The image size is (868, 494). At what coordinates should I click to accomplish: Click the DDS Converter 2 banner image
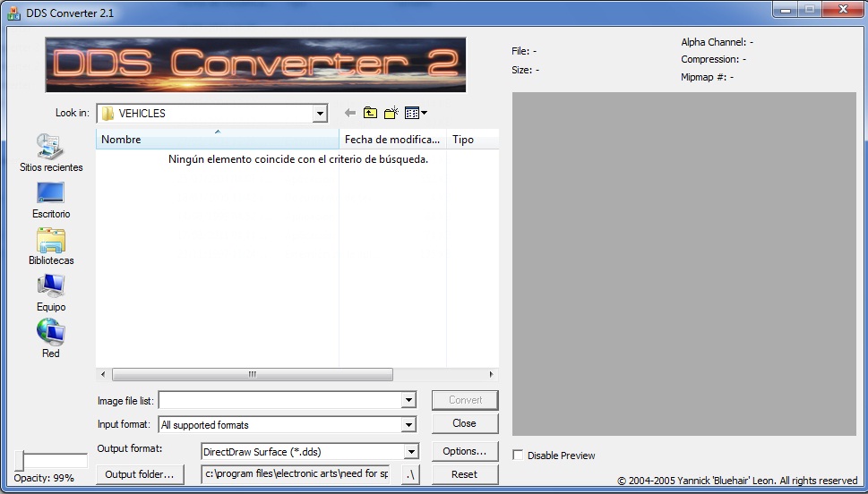[256, 64]
